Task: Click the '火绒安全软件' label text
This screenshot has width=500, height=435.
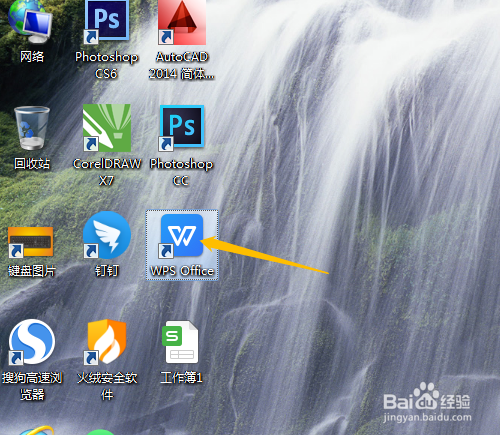Action: (107, 386)
